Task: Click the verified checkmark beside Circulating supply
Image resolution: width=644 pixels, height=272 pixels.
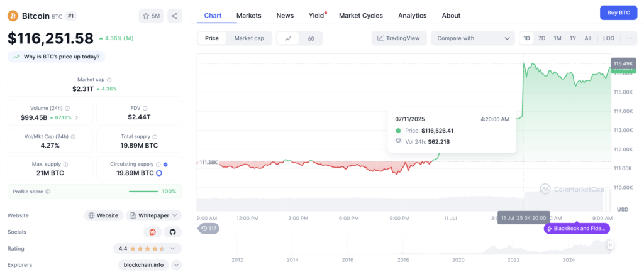Action: click(165, 165)
